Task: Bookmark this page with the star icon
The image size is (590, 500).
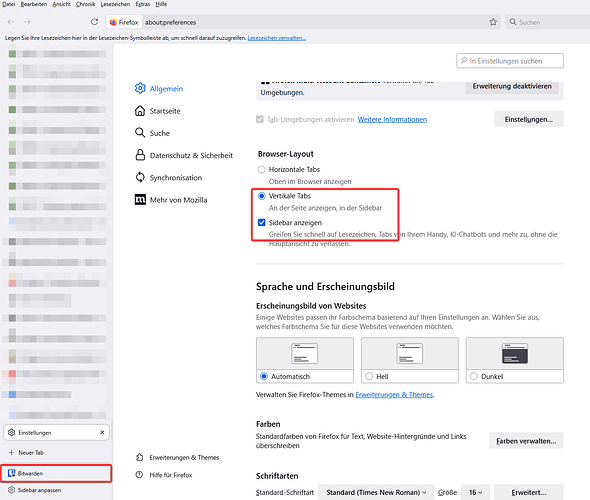Action: (x=493, y=22)
